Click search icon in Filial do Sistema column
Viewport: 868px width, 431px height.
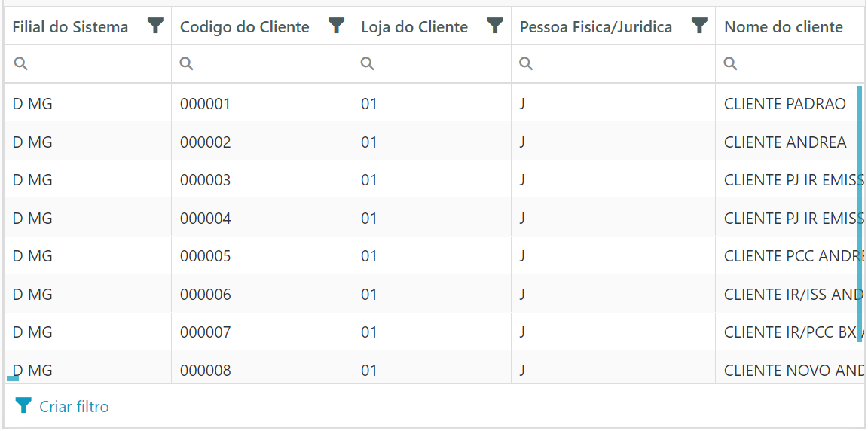coord(21,64)
